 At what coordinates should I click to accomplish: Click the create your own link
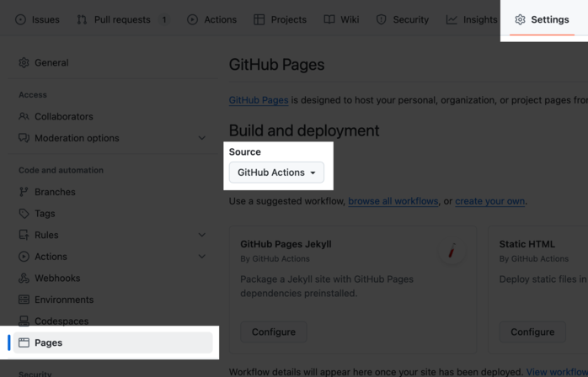pyautogui.click(x=489, y=201)
